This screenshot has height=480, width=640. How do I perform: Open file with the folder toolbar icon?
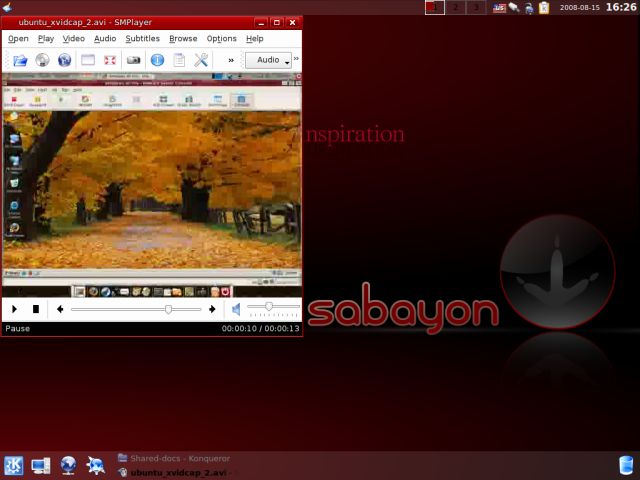20,60
